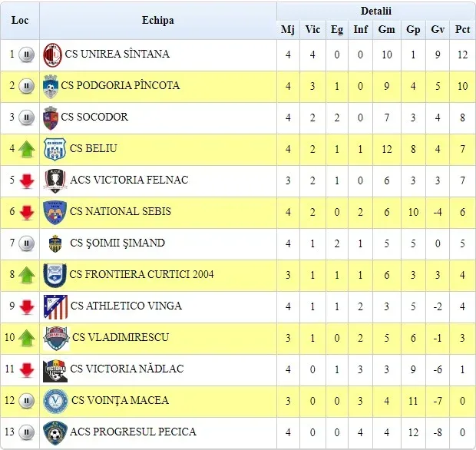Click the CS Unirea Sîntana team crest
This screenshot has width=476, height=450.
[52, 55]
